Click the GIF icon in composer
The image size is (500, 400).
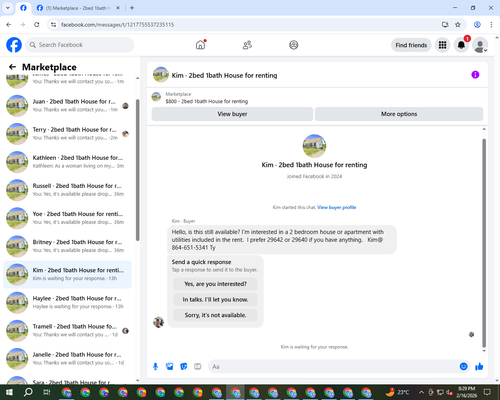point(198,367)
